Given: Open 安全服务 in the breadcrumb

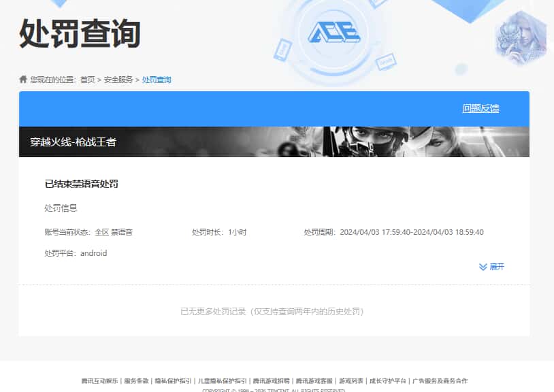Looking at the screenshot, I should (x=118, y=80).
